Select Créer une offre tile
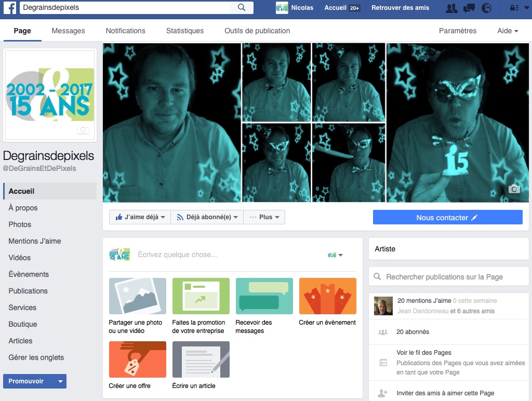 137,365
